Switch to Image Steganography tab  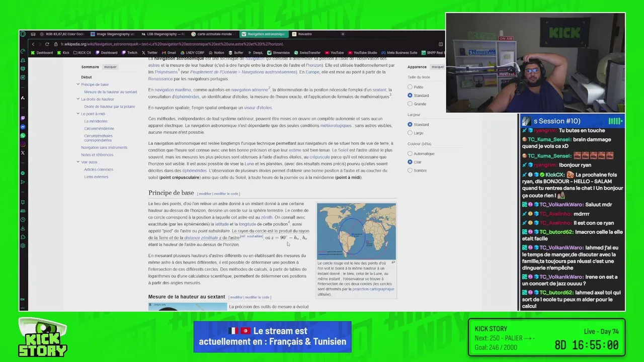click(x=112, y=34)
